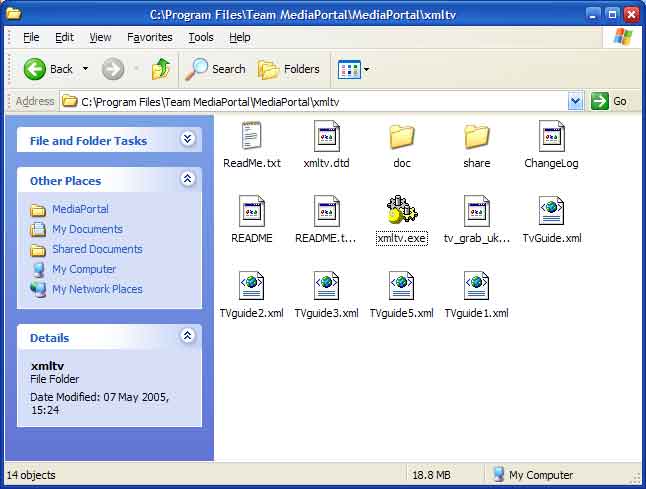Open the doc folder icon
This screenshot has height=489, width=646.
pyautogui.click(x=402, y=136)
